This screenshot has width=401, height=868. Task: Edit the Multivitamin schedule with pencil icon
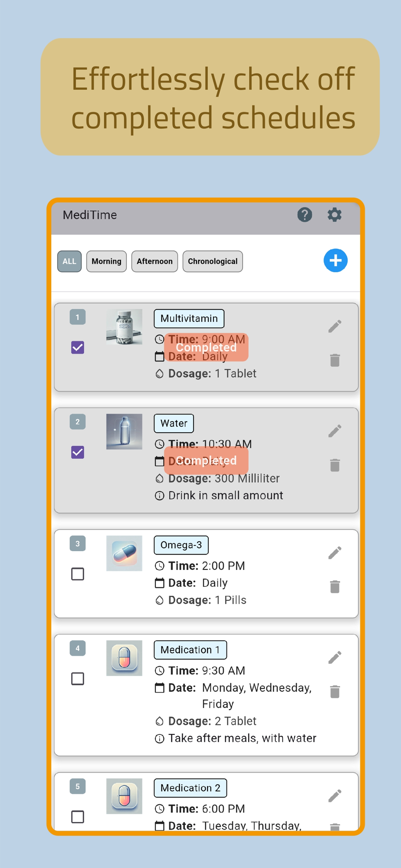point(335,326)
